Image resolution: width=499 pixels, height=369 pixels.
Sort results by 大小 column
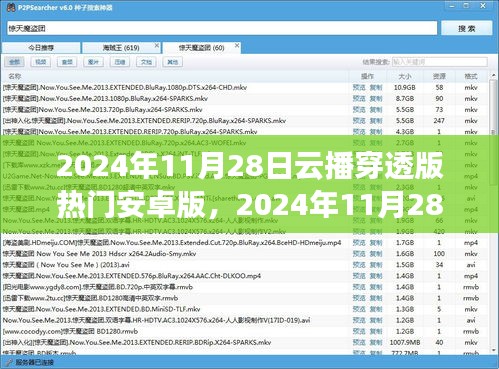[x=405, y=76]
